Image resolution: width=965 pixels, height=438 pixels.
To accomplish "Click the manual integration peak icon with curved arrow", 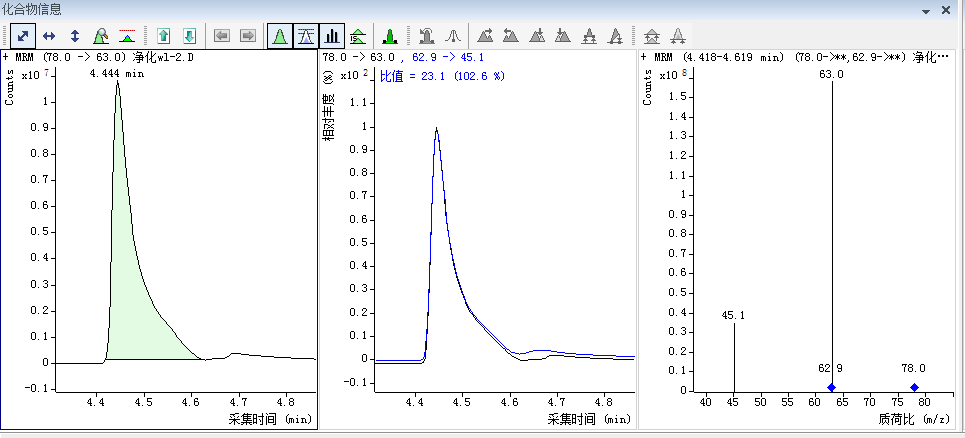I will (426, 36).
